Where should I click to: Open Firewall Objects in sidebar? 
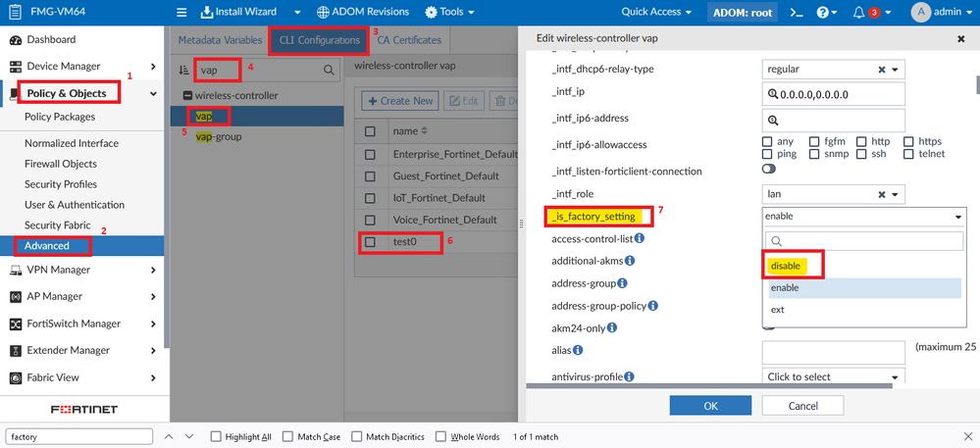(61, 164)
